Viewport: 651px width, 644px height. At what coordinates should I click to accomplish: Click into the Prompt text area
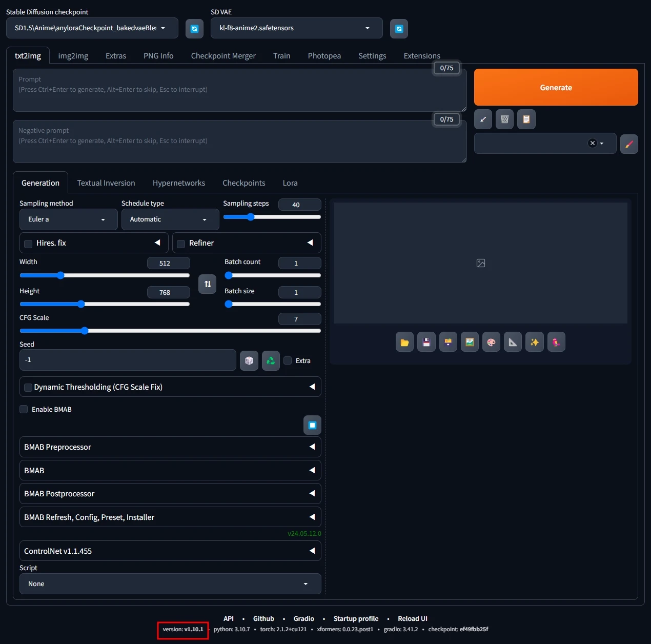pyautogui.click(x=240, y=90)
